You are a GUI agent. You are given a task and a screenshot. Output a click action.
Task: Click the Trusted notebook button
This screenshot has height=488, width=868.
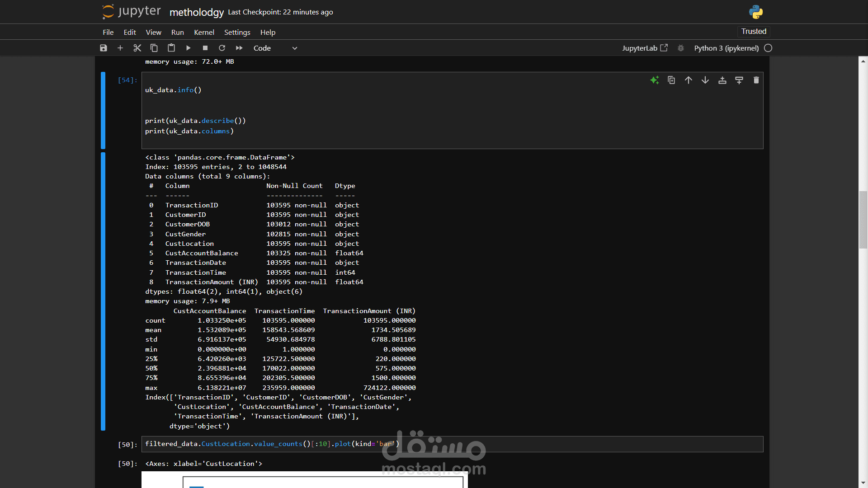(x=754, y=31)
